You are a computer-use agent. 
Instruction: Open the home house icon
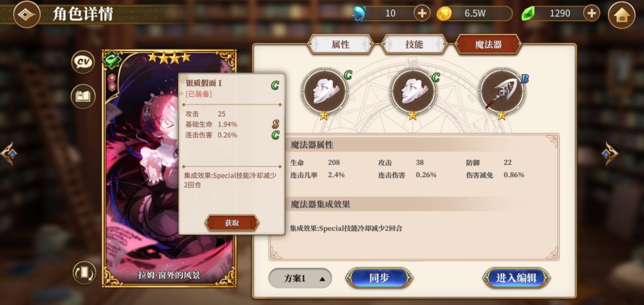point(621,15)
